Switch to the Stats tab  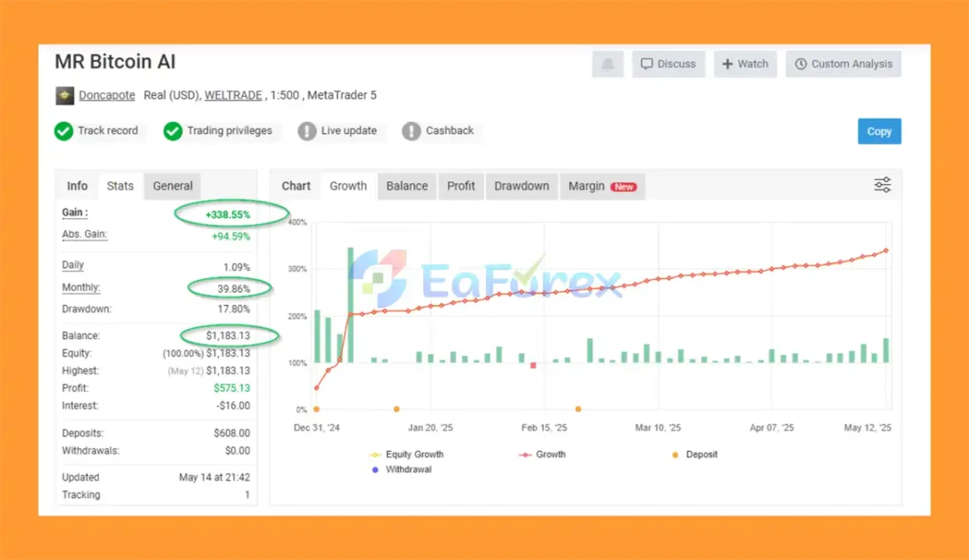(x=120, y=186)
